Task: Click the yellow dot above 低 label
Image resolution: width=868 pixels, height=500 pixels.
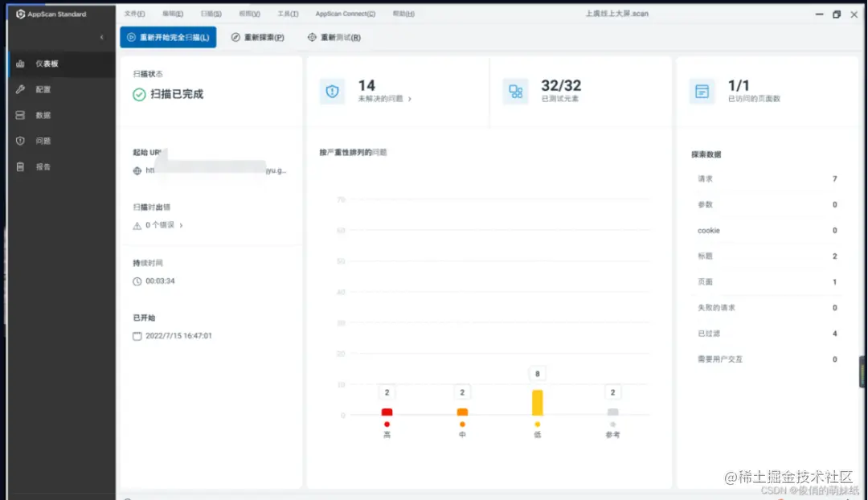Action: pos(538,424)
